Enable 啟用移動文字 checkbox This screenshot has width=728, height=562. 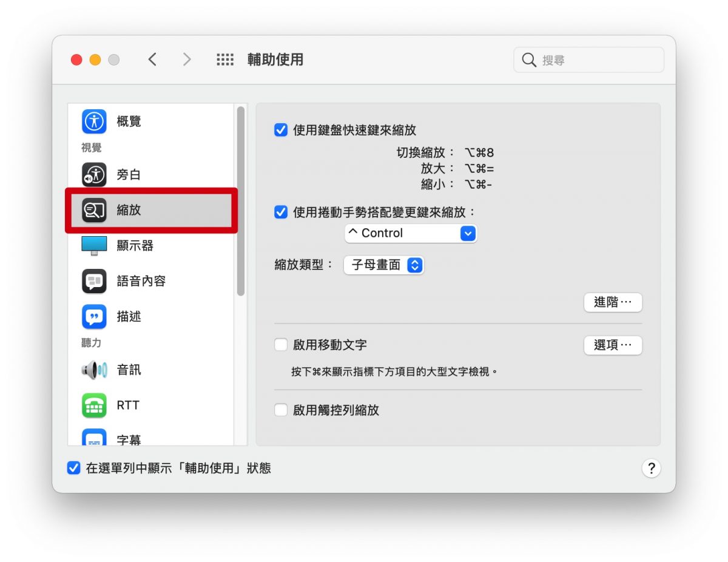click(x=280, y=345)
